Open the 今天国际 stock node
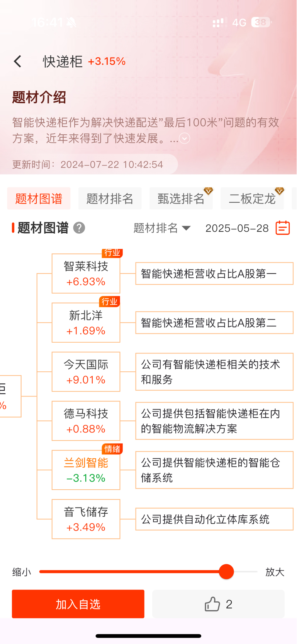This screenshot has height=644, width=297. tap(86, 372)
